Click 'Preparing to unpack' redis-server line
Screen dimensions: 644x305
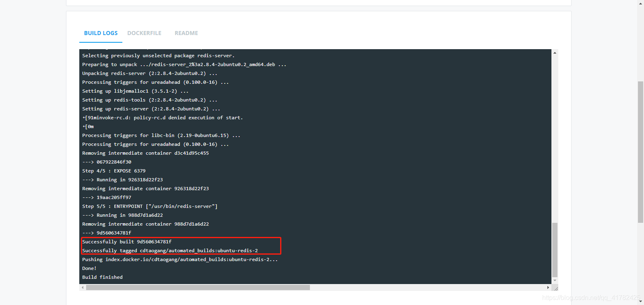(184, 64)
